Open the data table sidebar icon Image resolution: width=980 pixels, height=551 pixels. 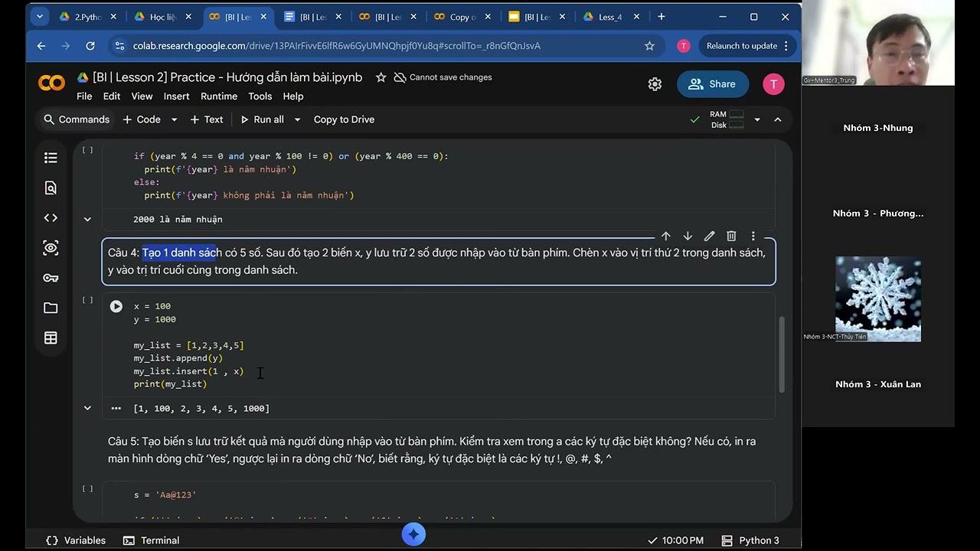51,337
